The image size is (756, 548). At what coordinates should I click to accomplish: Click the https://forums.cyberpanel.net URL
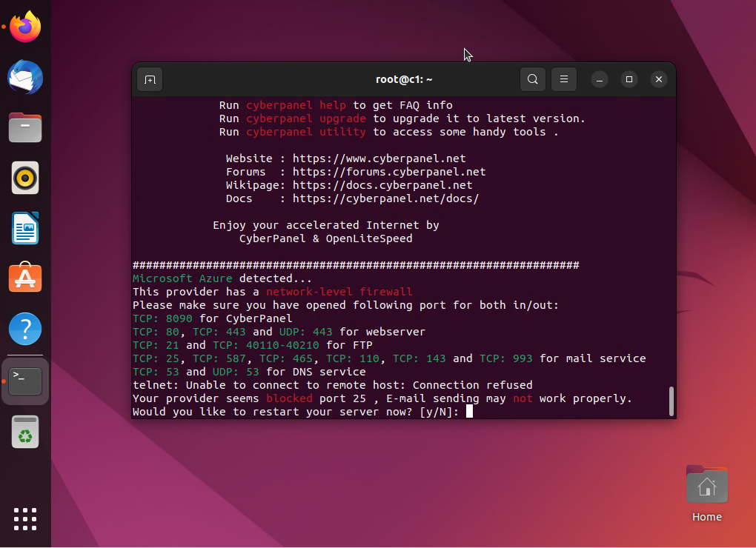tap(389, 172)
